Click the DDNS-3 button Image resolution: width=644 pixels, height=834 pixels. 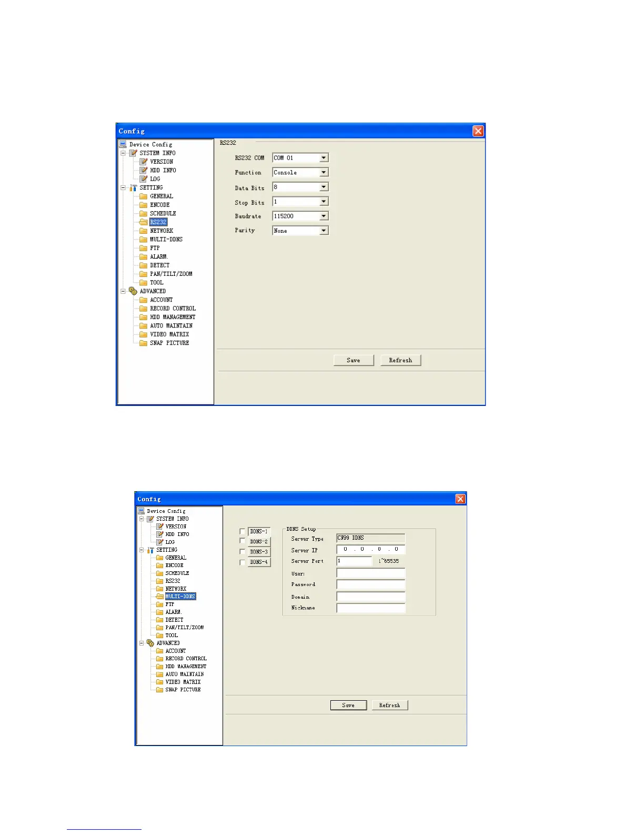click(x=259, y=552)
